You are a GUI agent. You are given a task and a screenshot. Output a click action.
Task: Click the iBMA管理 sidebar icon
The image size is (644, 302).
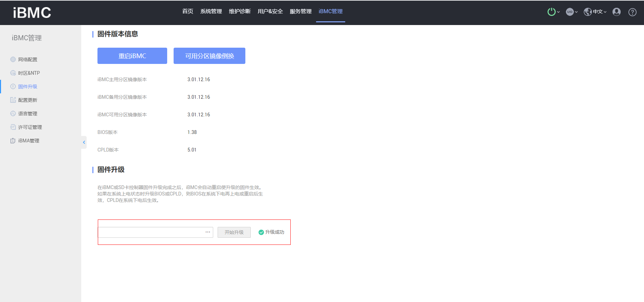(13, 141)
